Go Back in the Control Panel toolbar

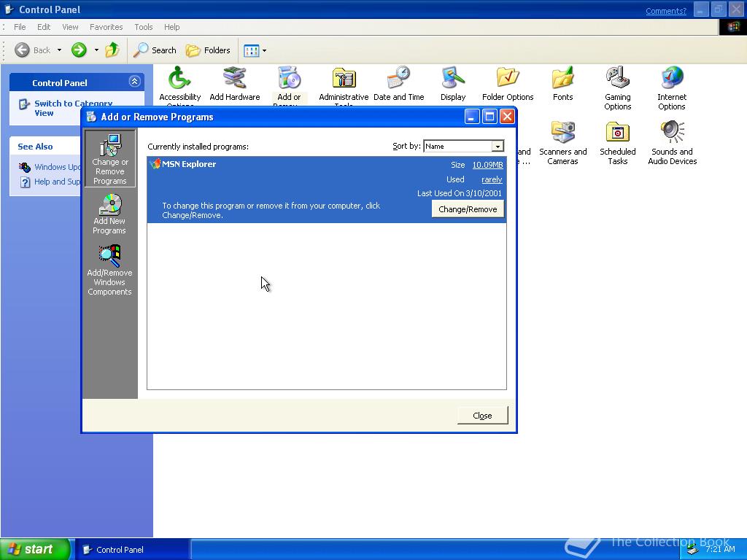tap(32, 50)
